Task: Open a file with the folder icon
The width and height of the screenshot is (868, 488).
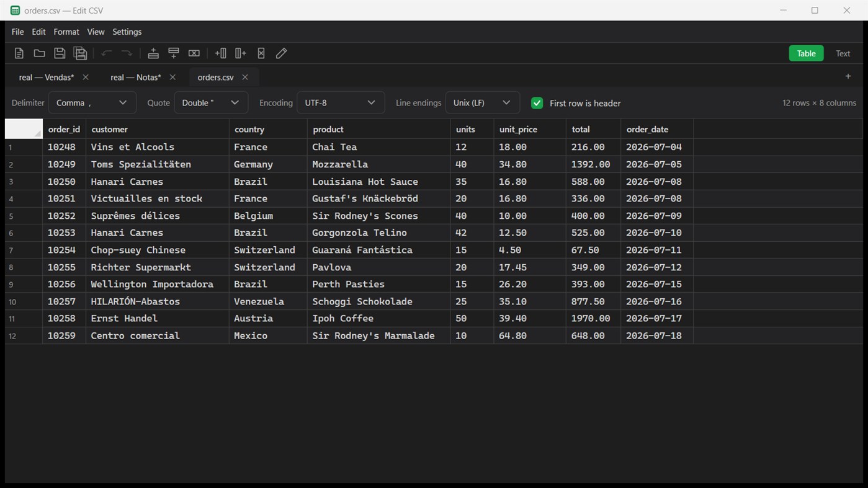Action: [x=39, y=53]
